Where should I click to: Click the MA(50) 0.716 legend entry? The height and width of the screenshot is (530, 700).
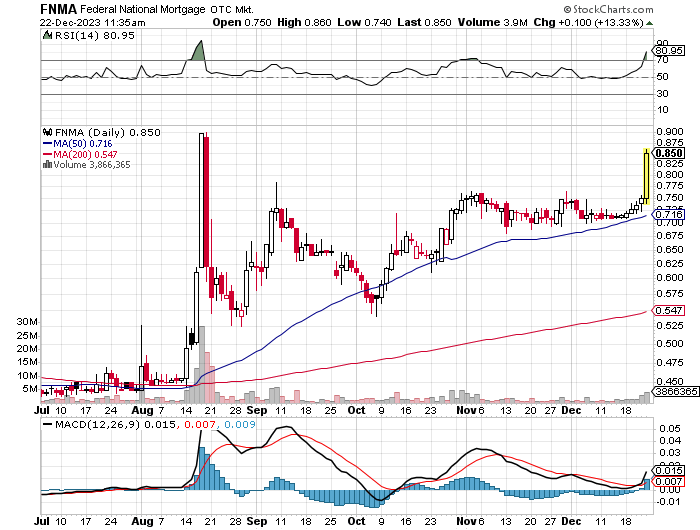coord(83,144)
